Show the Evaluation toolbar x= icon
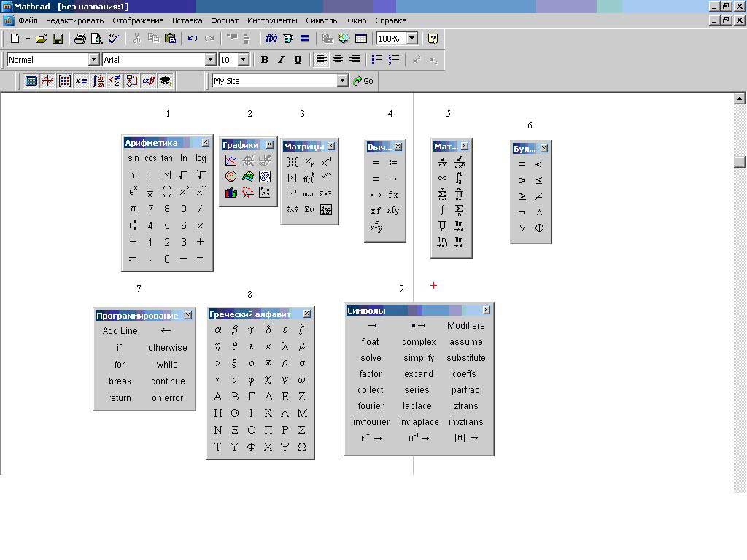This screenshot has width=747, height=560. tap(82, 81)
